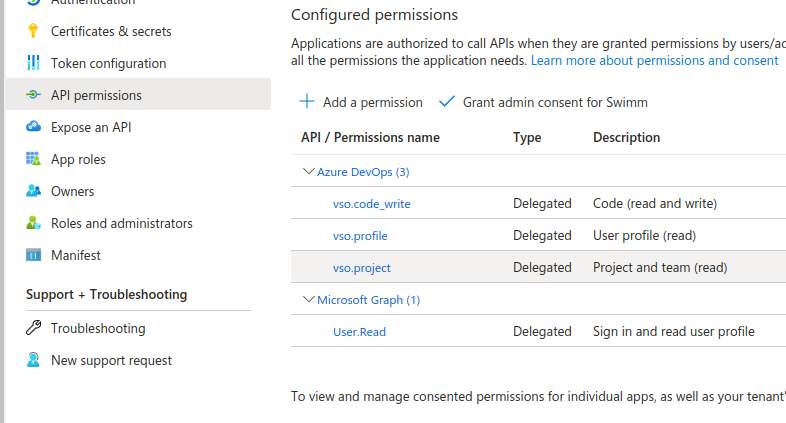This screenshot has height=423, width=786.
Task: Open Azure DevOps (3) API link
Action: (363, 172)
